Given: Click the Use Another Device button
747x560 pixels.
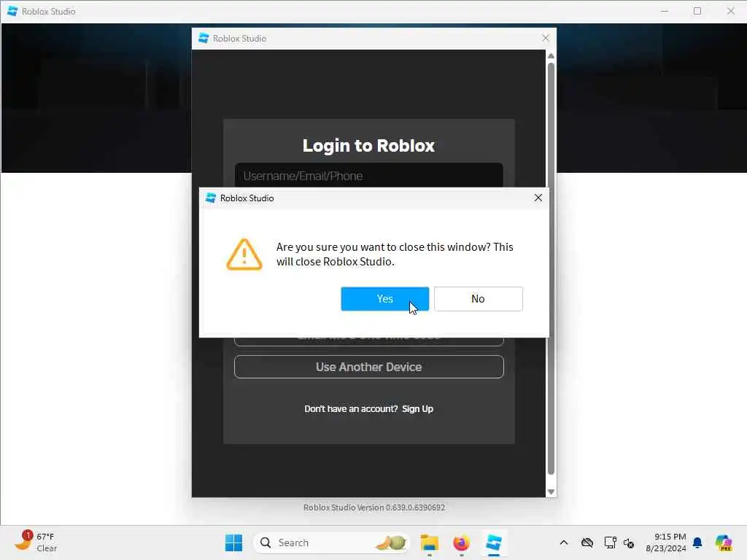Looking at the screenshot, I should tap(368, 367).
